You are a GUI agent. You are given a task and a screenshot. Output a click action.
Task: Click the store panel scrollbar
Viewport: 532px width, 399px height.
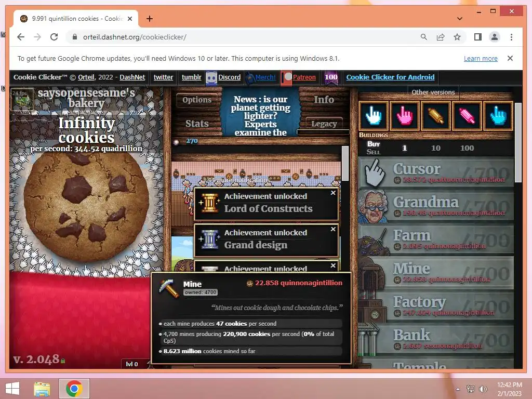pyautogui.click(x=518, y=142)
